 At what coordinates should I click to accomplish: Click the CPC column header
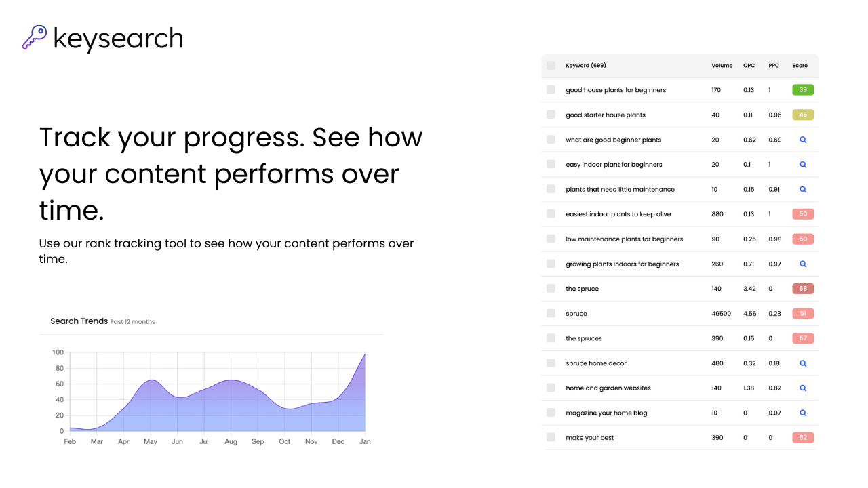point(749,65)
